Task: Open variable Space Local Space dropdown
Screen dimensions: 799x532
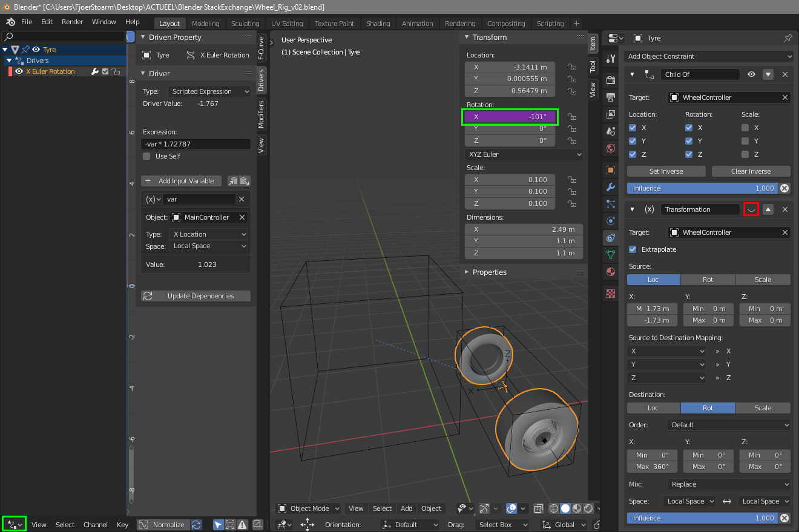Action: tap(209, 246)
